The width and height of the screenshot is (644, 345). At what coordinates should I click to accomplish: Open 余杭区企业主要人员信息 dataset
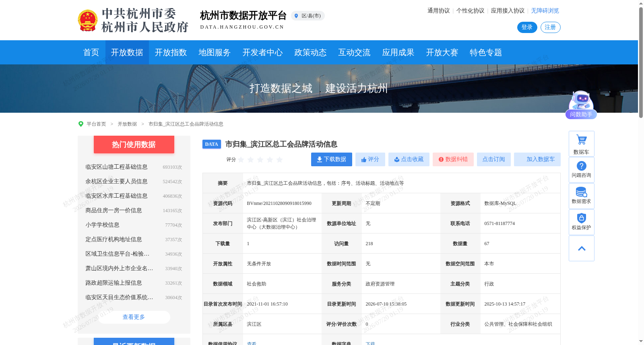pos(116,182)
